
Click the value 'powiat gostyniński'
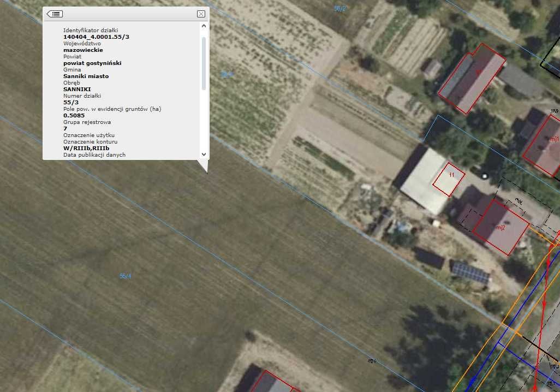tap(92, 63)
